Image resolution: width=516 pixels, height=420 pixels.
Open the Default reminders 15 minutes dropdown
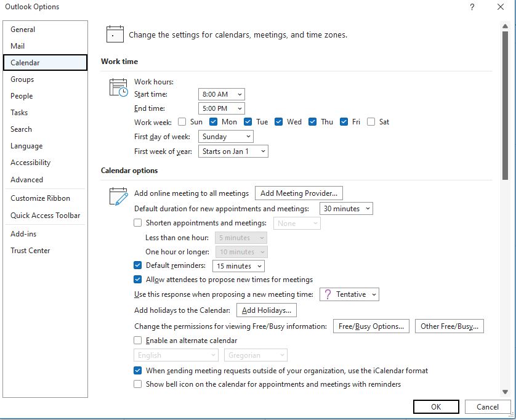238,266
